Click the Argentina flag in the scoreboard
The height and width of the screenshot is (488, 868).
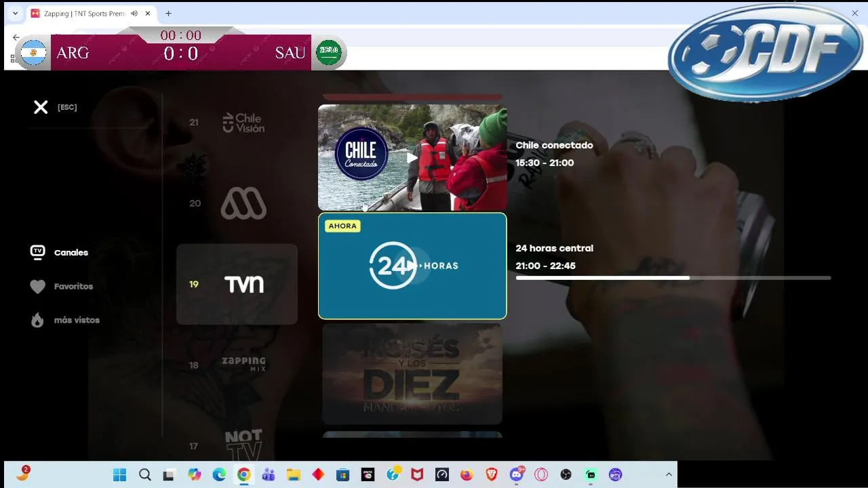33,53
